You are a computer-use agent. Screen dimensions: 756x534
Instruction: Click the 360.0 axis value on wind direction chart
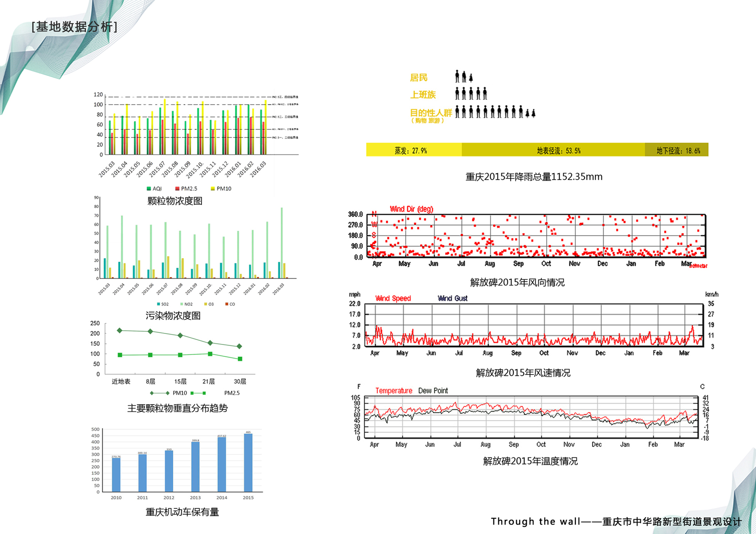point(355,215)
